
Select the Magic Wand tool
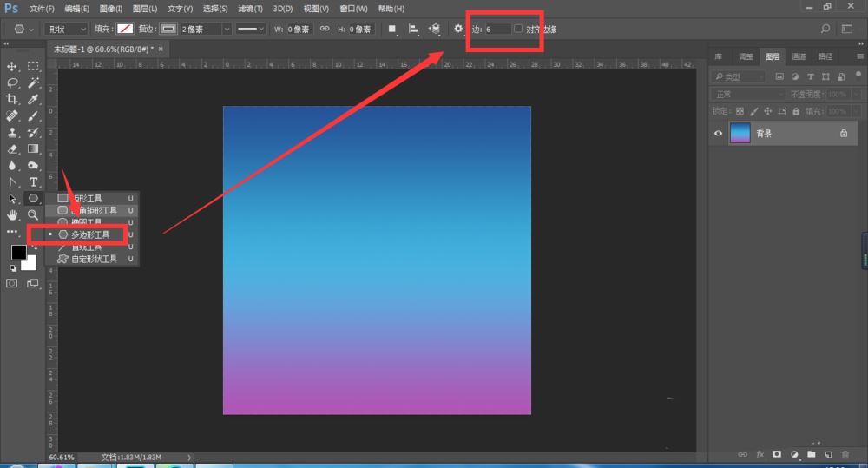click(33, 82)
